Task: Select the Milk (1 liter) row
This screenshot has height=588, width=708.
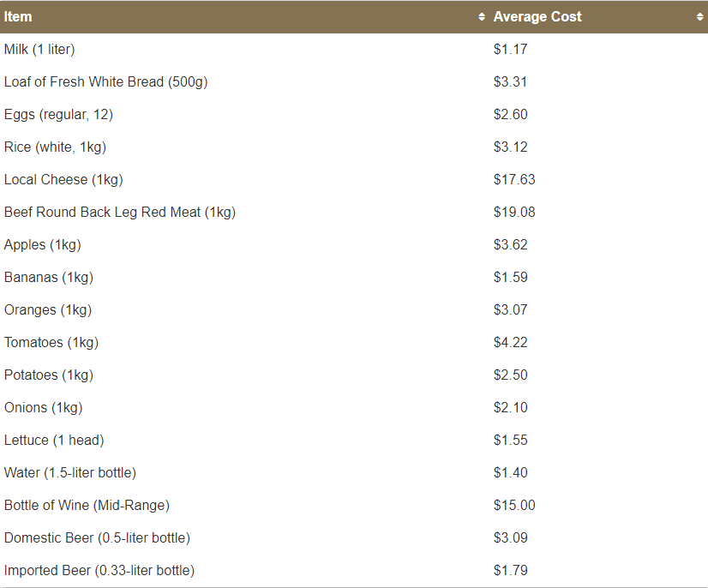Action: (354, 49)
